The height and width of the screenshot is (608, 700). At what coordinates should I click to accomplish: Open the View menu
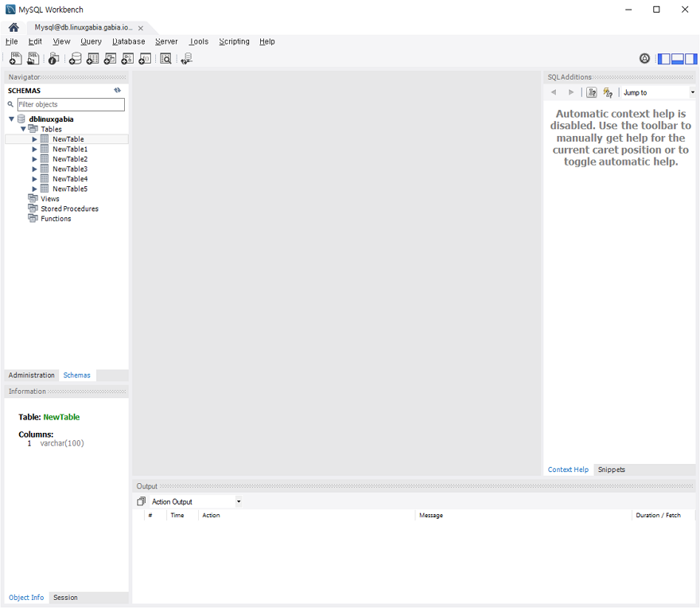coord(61,41)
